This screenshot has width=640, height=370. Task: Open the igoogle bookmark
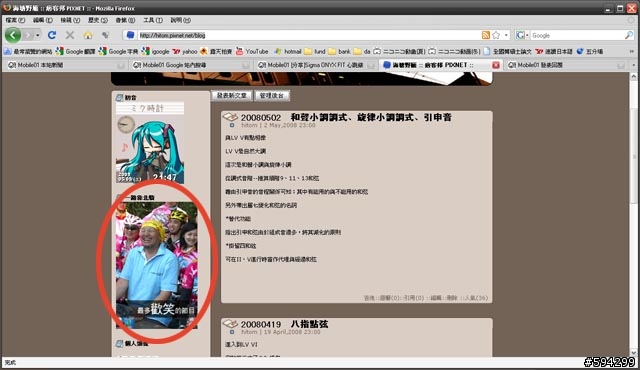156,51
